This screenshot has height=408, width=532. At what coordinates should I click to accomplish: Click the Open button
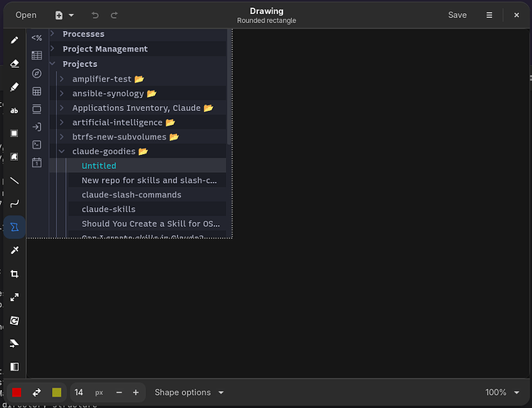[26, 16]
